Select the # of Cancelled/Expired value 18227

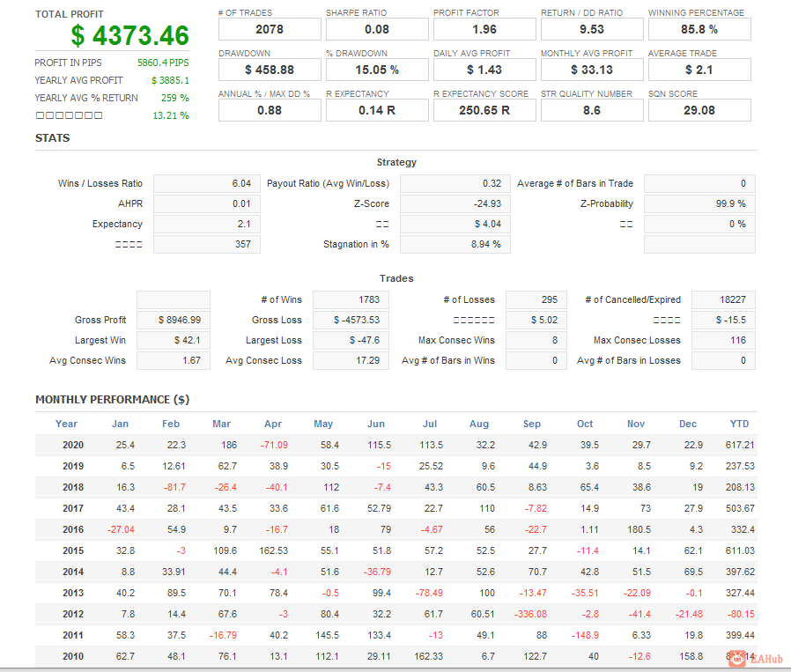(723, 299)
